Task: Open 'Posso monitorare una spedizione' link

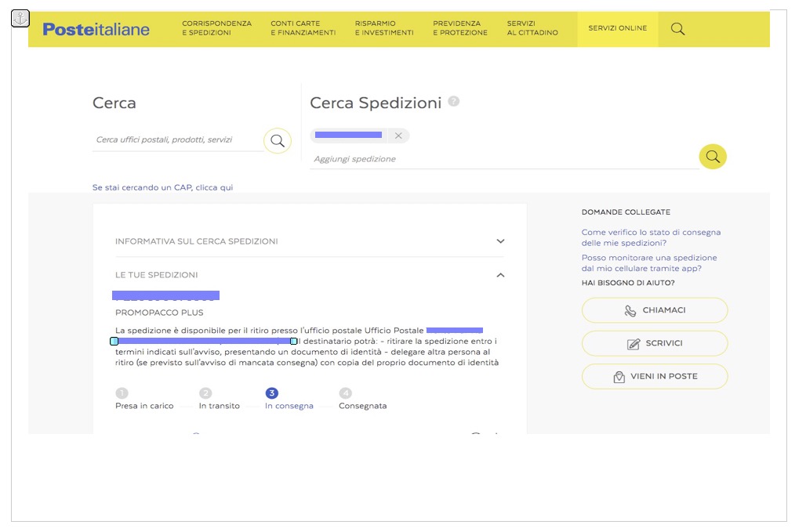Action: pyautogui.click(x=648, y=263)
